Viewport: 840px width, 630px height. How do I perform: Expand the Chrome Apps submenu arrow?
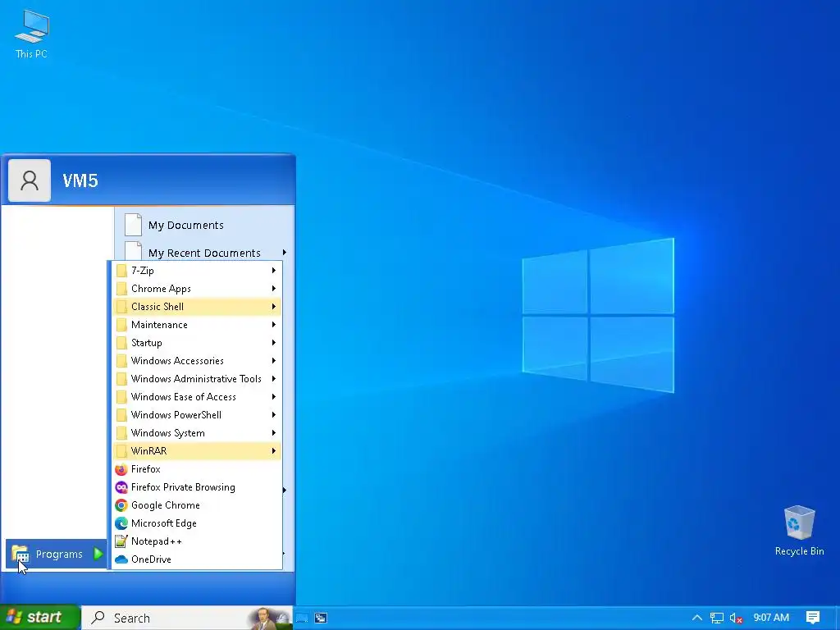click(274, 289)
